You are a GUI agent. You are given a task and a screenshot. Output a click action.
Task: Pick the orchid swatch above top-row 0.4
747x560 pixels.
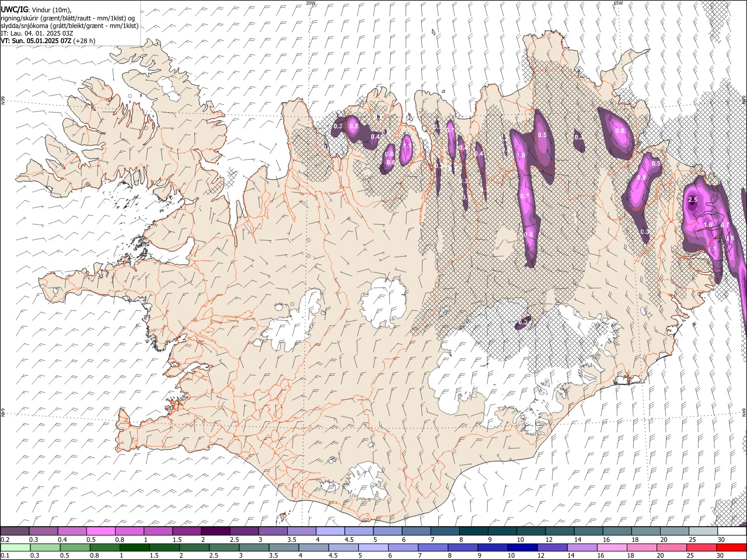pyautogui.click(x=72, y=531)
